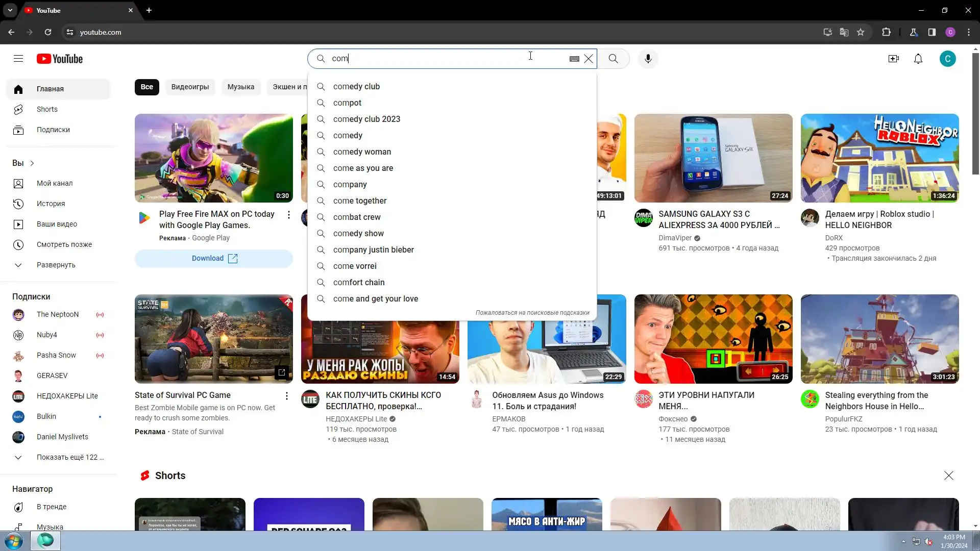Click the Download ad button
This screenshot has width=980, height=551.
point(214,258)
